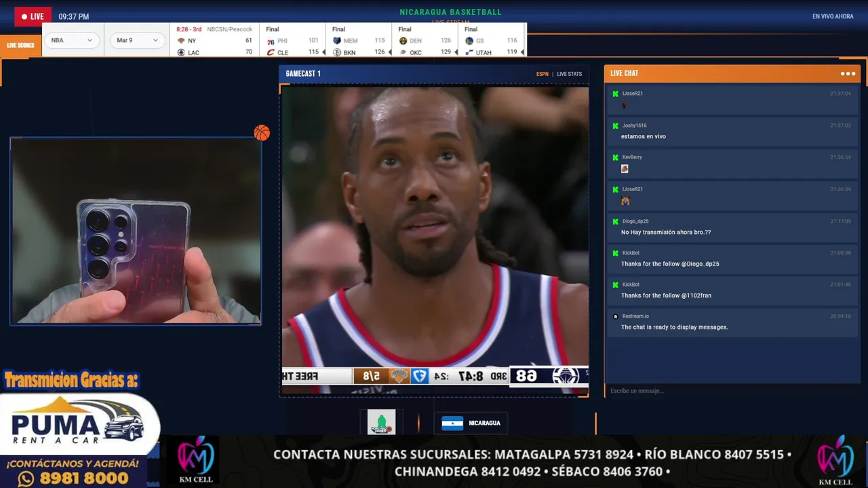Click the emote in IJoseR21's 21:37:04 message

[625, 105]
